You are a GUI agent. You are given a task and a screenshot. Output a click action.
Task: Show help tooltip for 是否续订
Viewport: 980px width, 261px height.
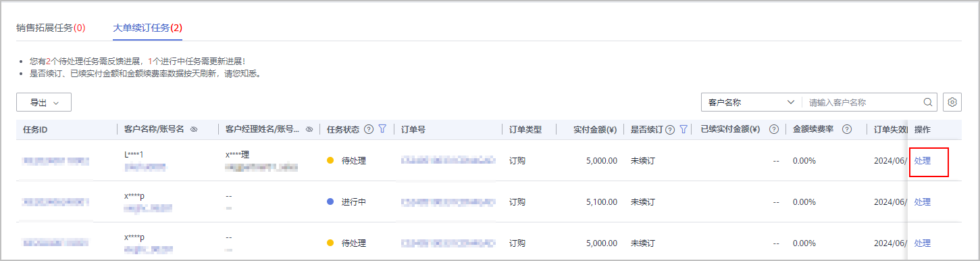click(670, 129)
